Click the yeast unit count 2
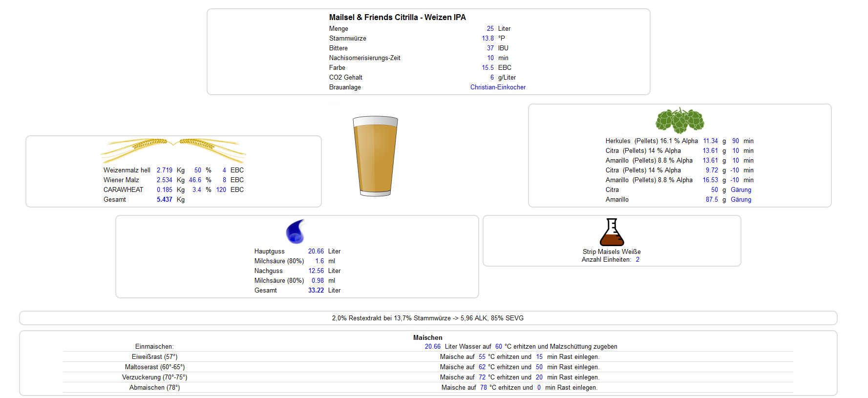 click(x=637, y=260)
